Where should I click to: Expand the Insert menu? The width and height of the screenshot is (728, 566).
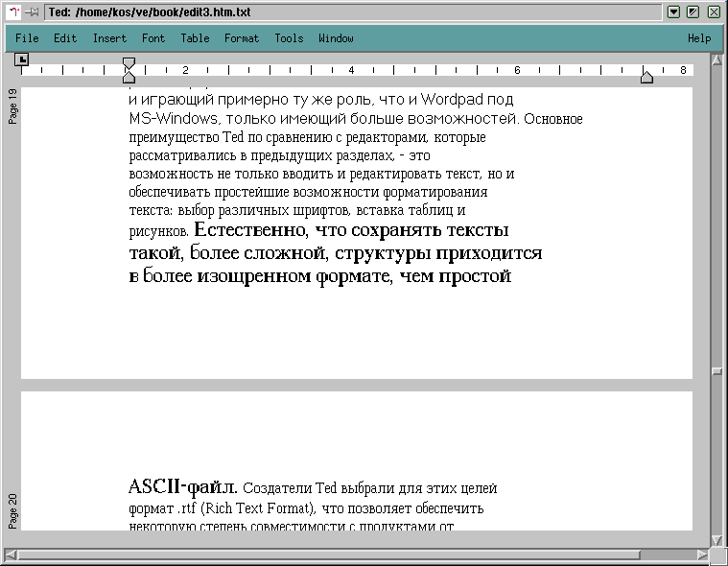[x=109, y=38]
